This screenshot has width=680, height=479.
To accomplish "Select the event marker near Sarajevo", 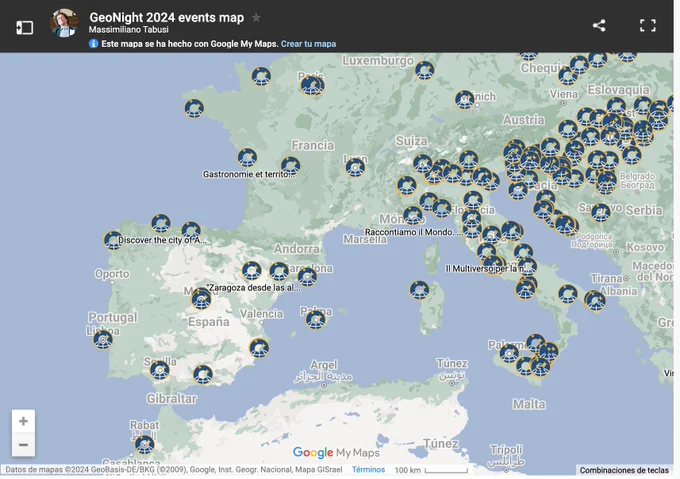I will 601,212.
